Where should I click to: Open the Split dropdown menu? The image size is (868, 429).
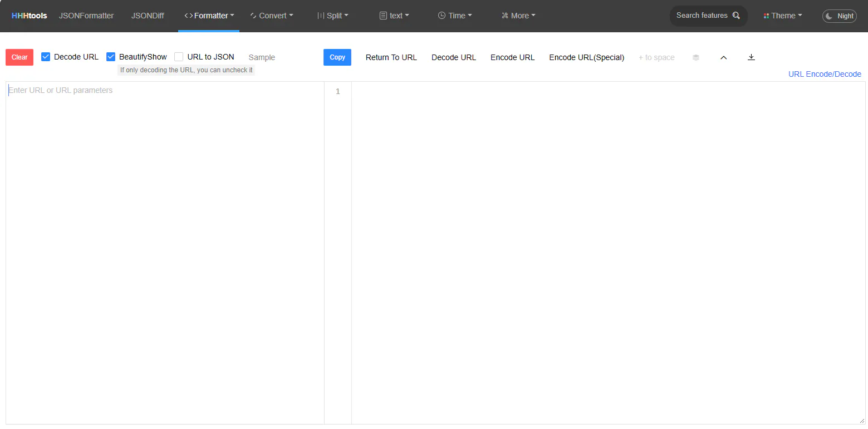tap(333, 16)
